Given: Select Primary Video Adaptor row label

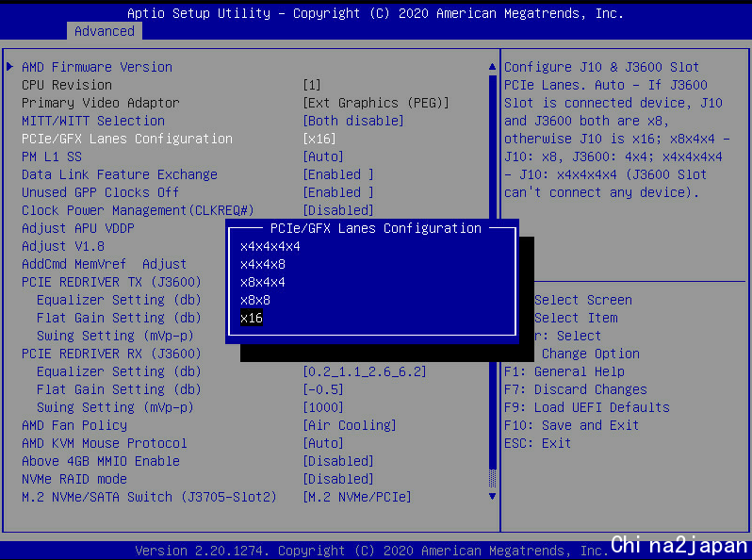Looking at the screenshot, I should click(101, 103).
